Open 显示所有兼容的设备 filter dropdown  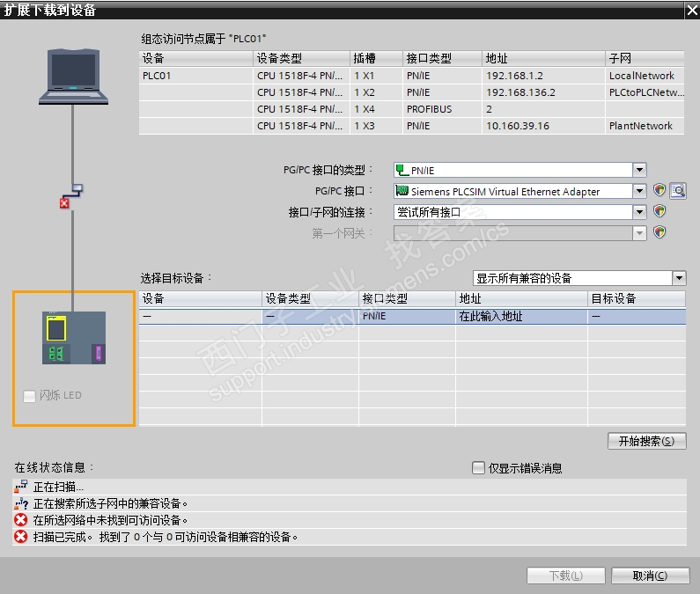click(679, 278)
